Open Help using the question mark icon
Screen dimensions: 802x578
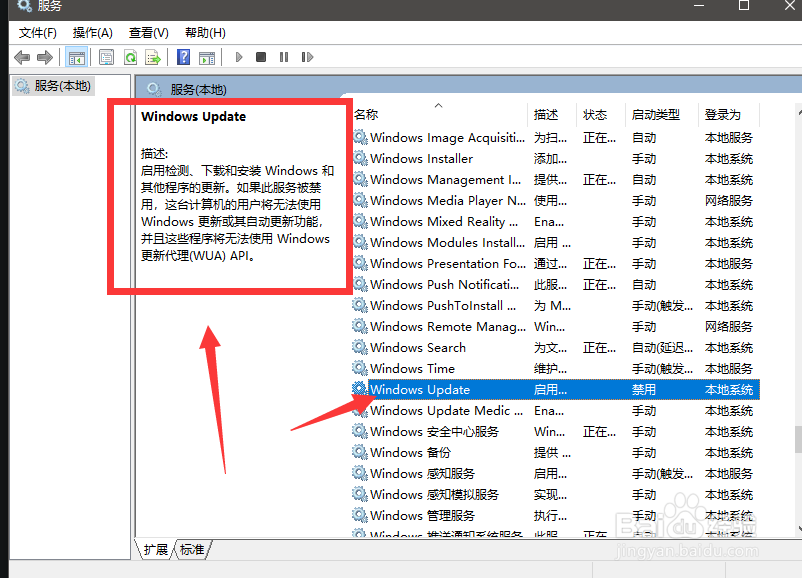click(184, 57)
